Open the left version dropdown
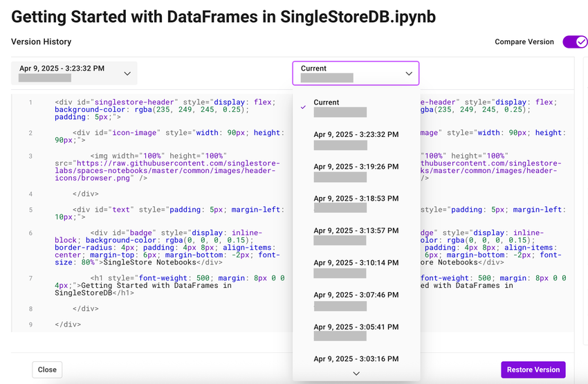Image resolution: width=588 pixels, height=384 pixels. (74, 73)
